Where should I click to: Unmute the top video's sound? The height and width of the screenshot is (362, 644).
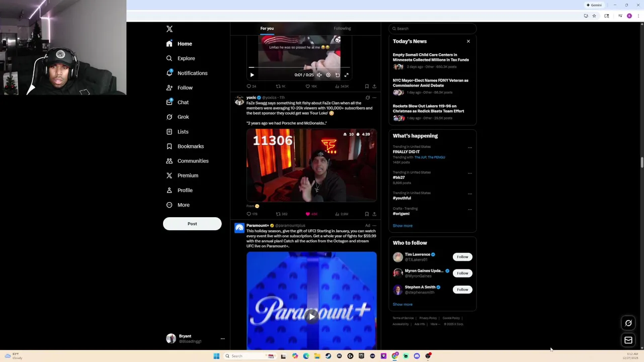(x=319, y=75)
